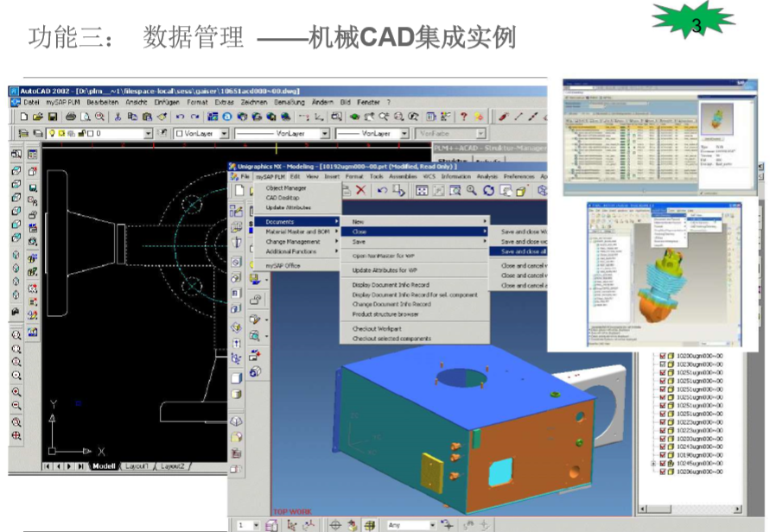Click the component tree horizontal scrollbar
The width and height of the screenshot is (770, 532).
(x=690, y=510)
